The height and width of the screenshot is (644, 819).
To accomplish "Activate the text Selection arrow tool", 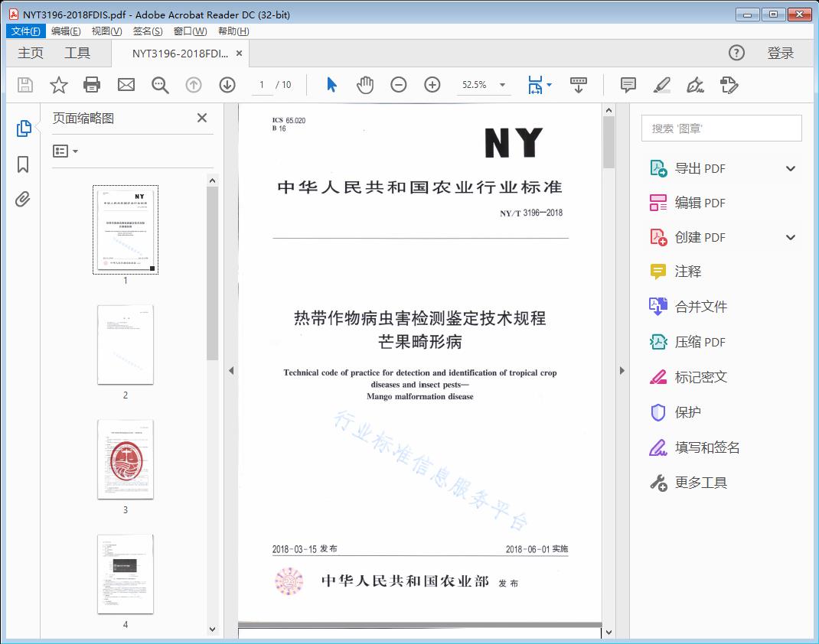I will 331,85.
